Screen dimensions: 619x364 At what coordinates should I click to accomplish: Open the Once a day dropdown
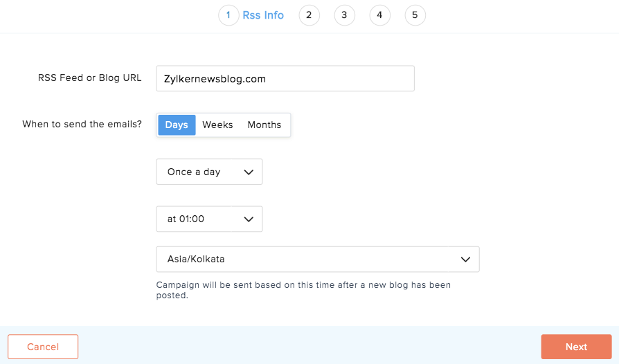[x=208, y=172]
